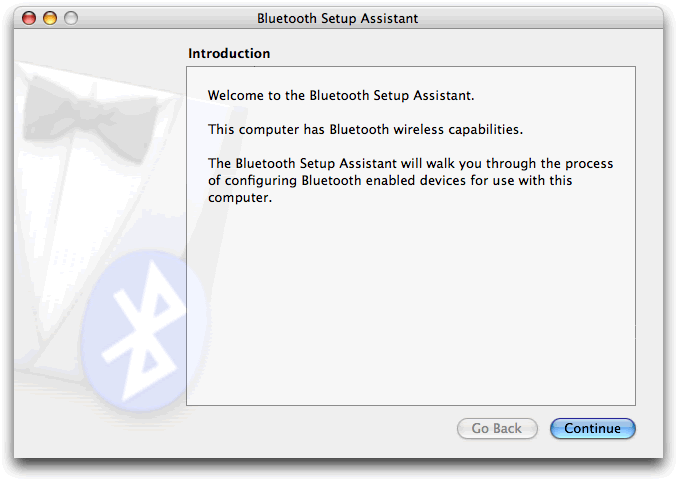
Task: Click 'This computer has Bluetooth wireless capabilities' text
Action: pyautogui.click(x=365, y=129)
